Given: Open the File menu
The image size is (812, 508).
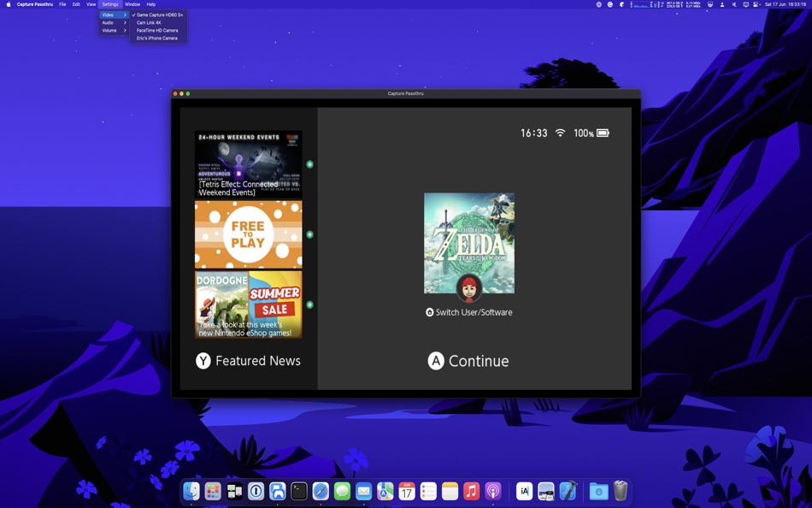Looking at the screenshot, I should click(62, 4).
